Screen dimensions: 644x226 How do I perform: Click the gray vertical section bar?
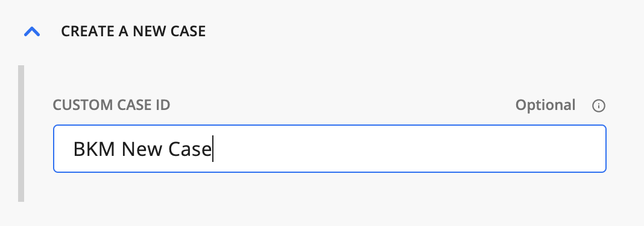coord(21,134)
